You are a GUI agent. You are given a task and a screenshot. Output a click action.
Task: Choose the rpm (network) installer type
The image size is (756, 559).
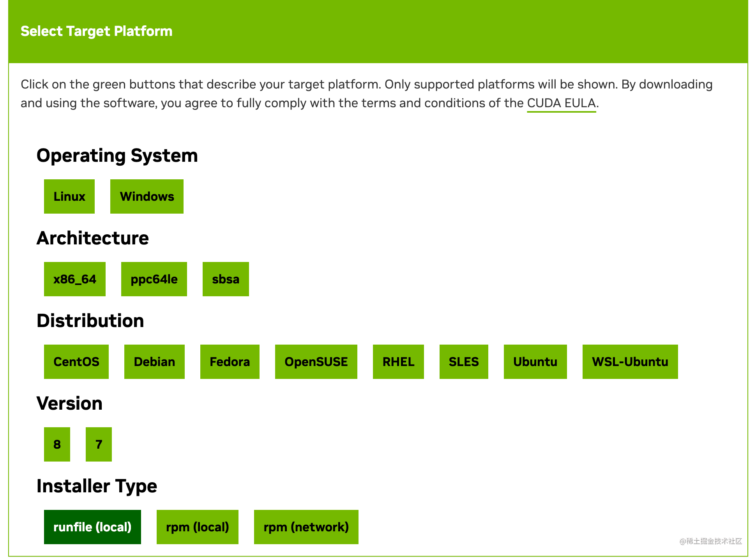(x=306, y=527)
